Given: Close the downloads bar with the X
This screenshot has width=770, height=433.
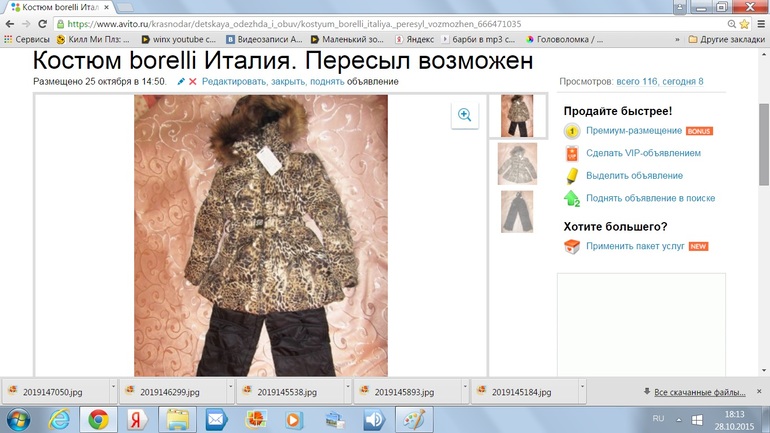Looking at the screenshot, I should 757,392.
